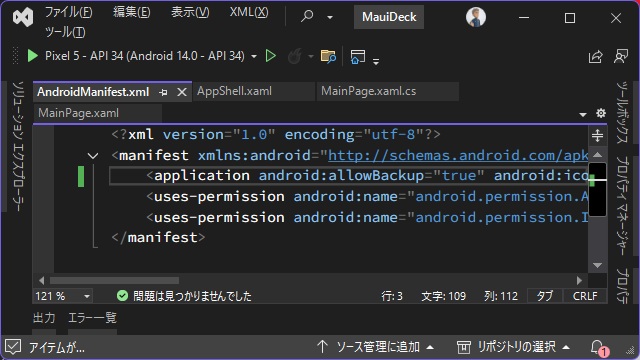Click the closing manifest tag
Image resolution: width=640 pixels, height=360 pixels.
pyautogui.click(x=158, y=238)
